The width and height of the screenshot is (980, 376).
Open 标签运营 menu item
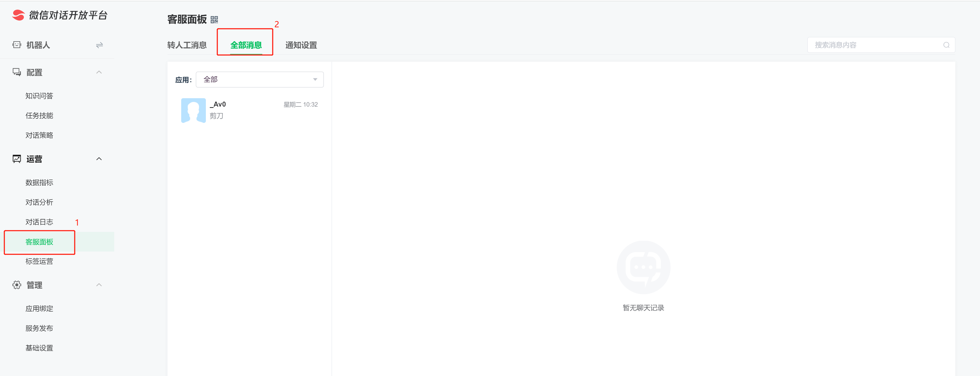tap(39, 262)
